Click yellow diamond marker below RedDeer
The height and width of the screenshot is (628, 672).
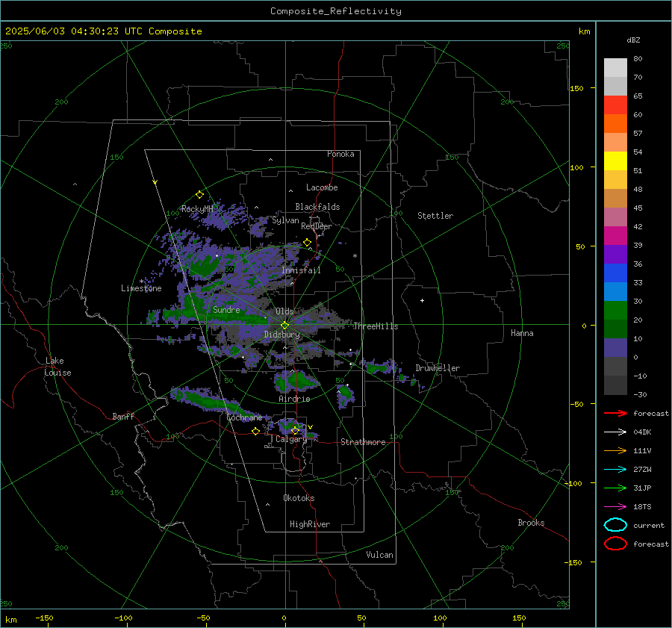tap(307, 243)
